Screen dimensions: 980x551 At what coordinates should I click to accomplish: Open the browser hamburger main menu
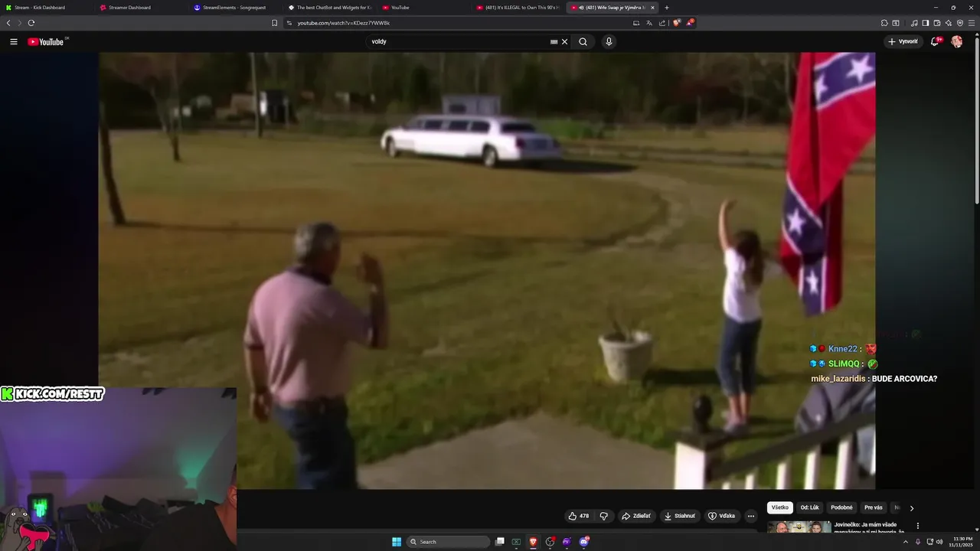click(972, 23)
